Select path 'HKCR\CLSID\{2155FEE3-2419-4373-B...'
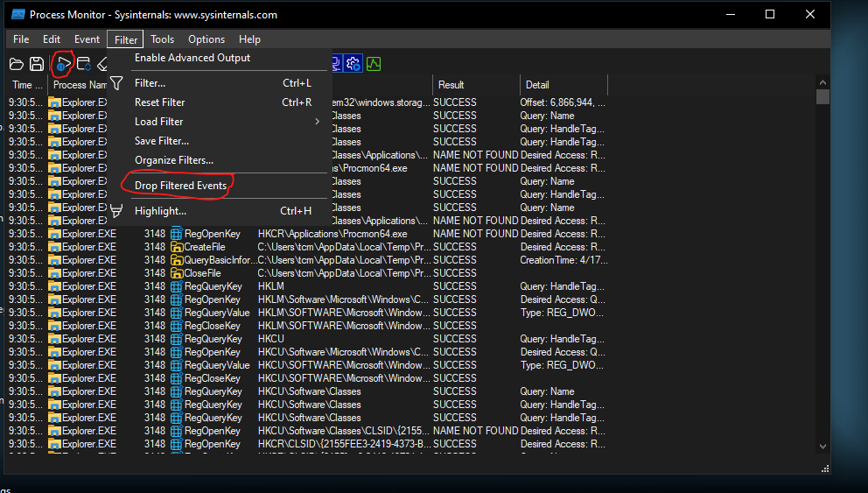Screen dimensions: 868x493 (x=345, y=444)
